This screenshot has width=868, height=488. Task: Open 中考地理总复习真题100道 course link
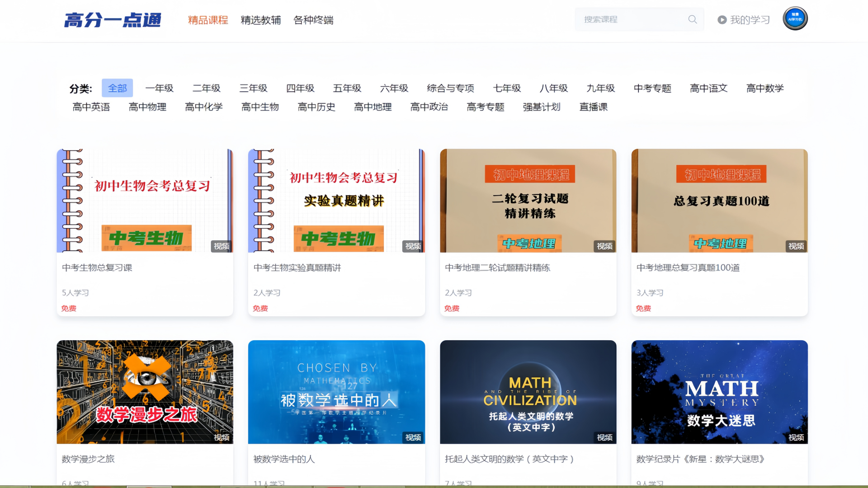click(x=688, y=267)
